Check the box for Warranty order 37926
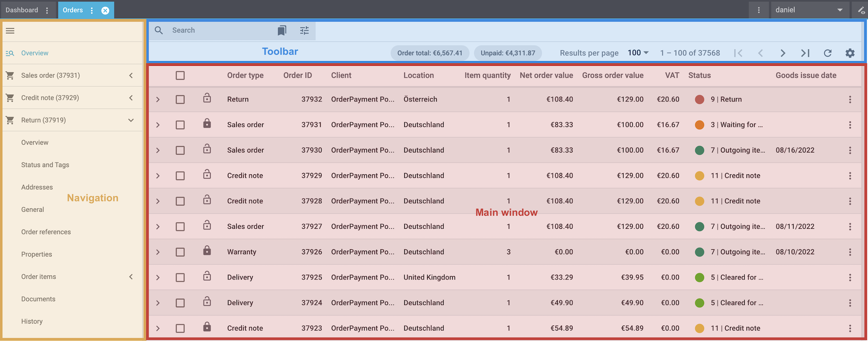868x341 pixels. point(180,252)
